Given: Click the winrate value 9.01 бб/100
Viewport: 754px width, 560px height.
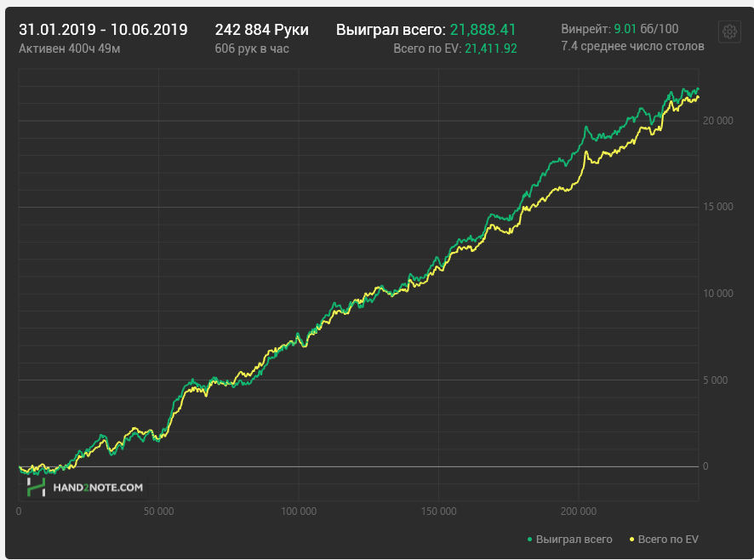Looking at the screenshot, I should [x=646, y=29].
